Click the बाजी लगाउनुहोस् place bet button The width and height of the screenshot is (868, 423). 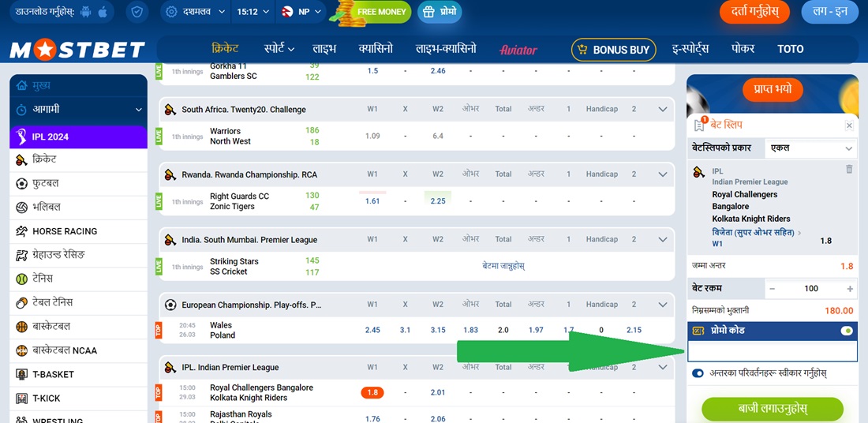[773, 409]
